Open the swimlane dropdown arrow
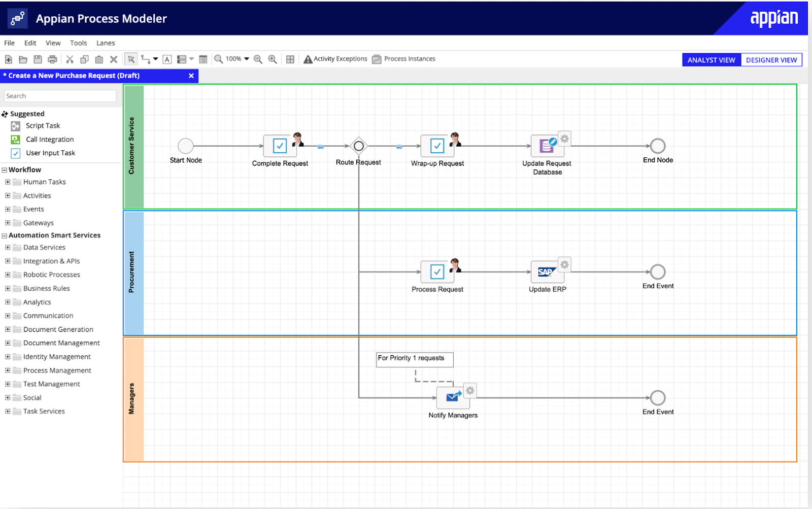This screenshot has height=509, width=812. coord(191,59)
